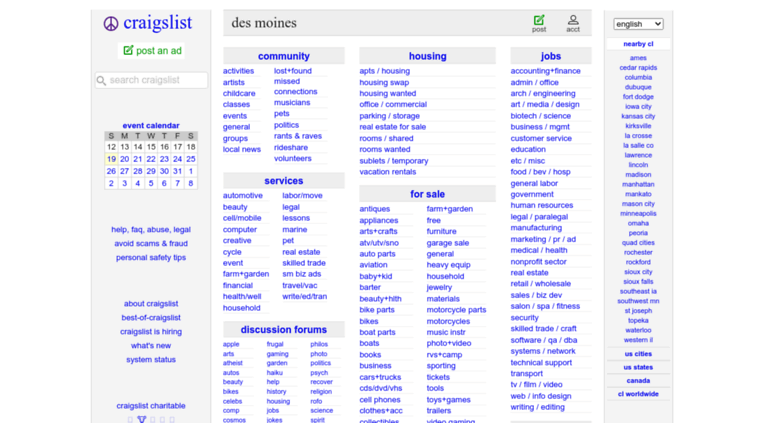Open craigslist charitable link
The image size is (777, 423).
coord(151,406)
